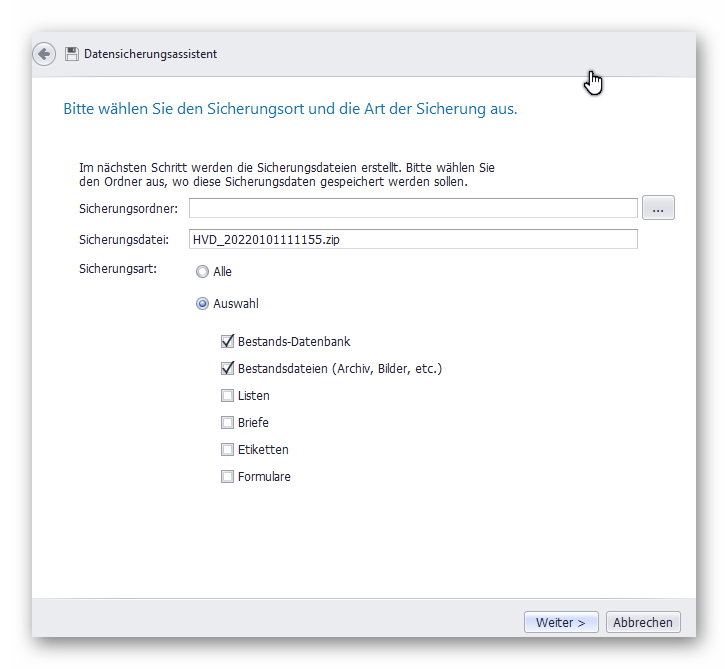Click the blue heading about Sicherungsort

(x=290, y=109)
